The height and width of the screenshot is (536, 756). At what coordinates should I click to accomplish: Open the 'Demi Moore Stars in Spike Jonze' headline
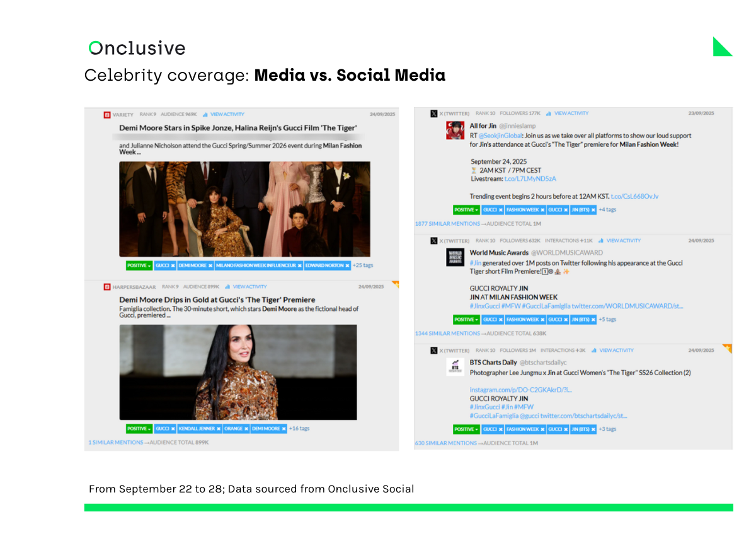point(238,127)
